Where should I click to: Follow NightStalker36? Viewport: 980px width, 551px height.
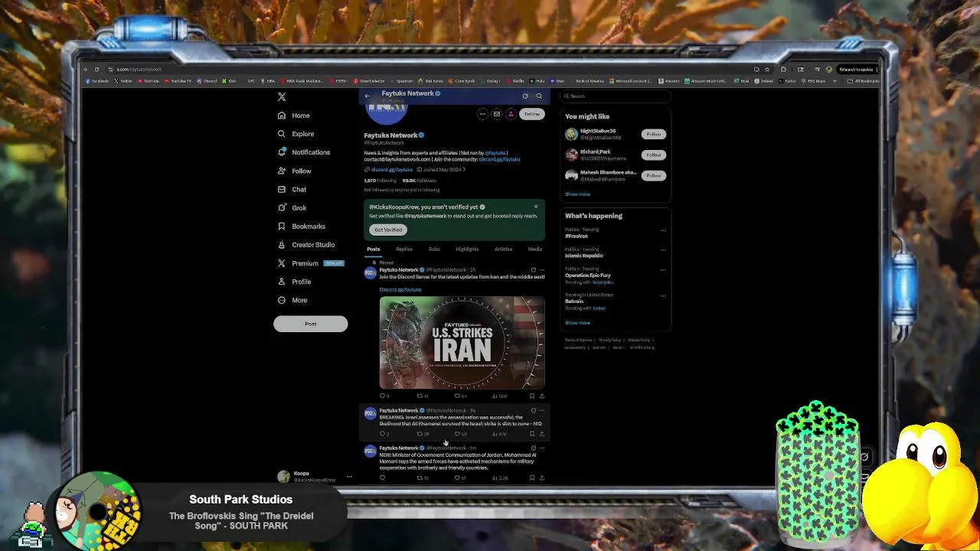click(x=653, y=134)
